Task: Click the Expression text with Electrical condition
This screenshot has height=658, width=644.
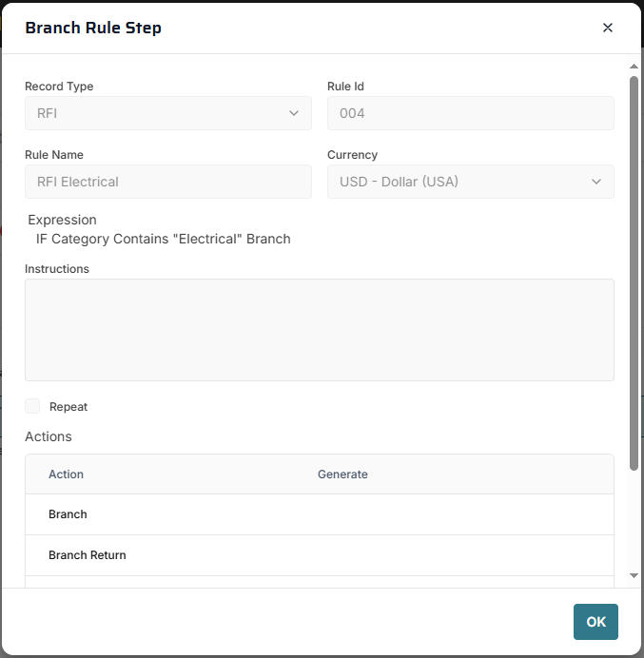Action: [163, 239]
